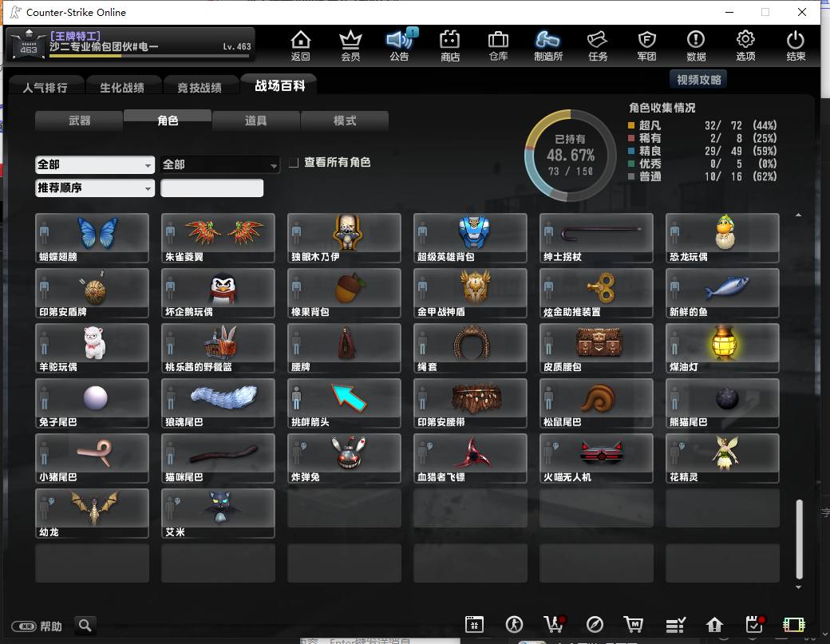Open the 公告 announcements speaker icon
This screenshot has height=644, width=830.
pyautogui.click(x=400, y=45)
